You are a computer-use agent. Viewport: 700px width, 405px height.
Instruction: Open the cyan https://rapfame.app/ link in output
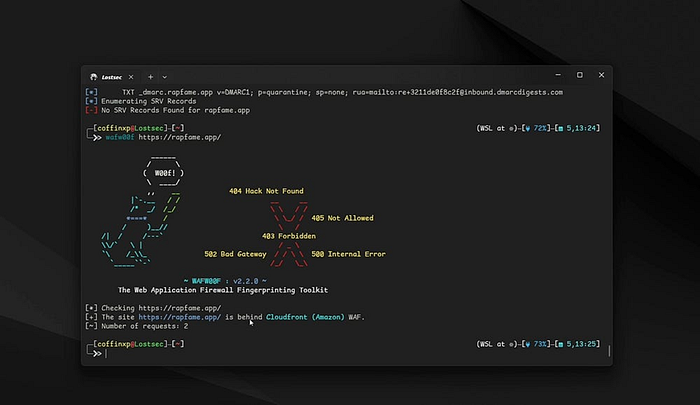179,317
